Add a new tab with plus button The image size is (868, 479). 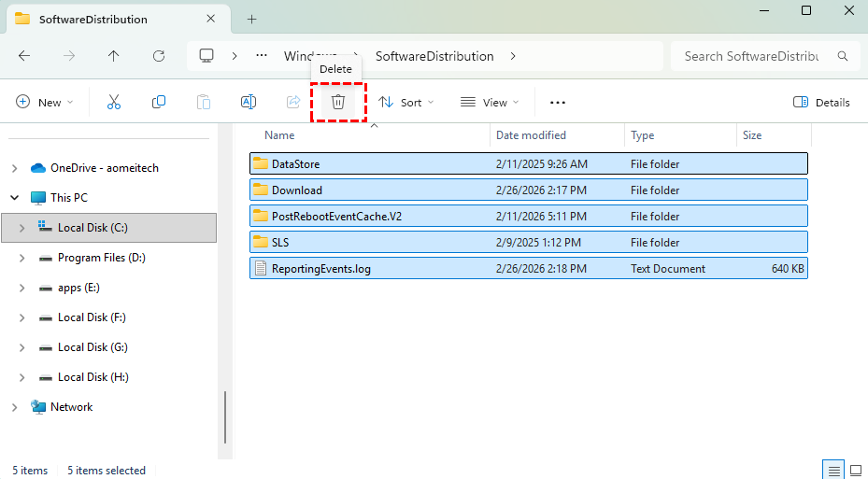(251, 19)
